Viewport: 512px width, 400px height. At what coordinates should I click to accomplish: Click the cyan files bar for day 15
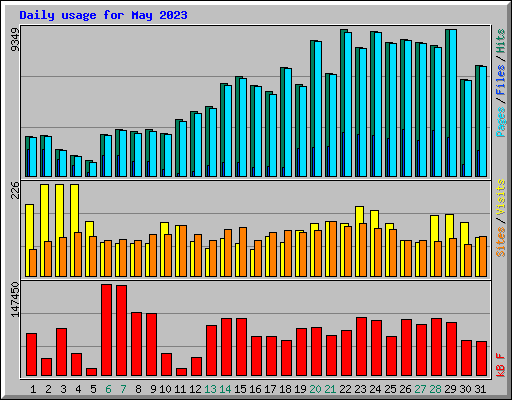pos(243,127)
